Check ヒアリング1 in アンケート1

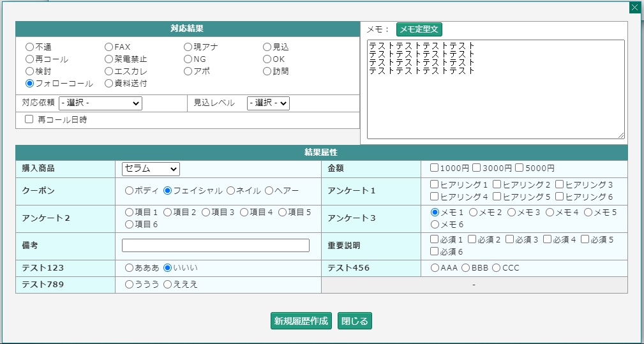[x=434, y=184]
